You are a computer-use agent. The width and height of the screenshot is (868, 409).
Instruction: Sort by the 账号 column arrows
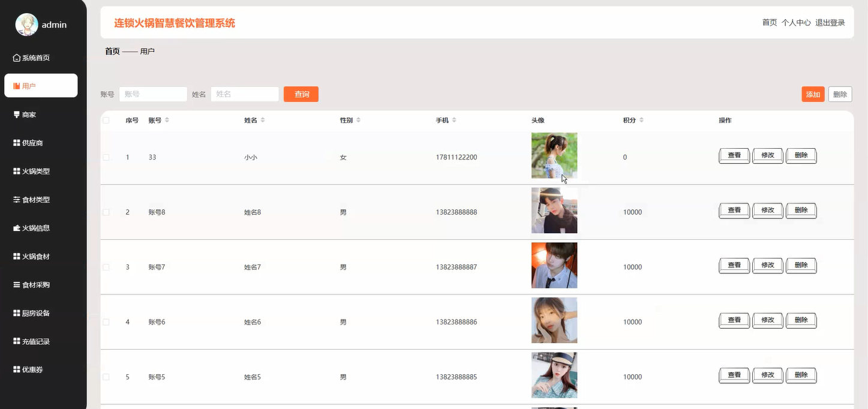(x=167, y=121)
